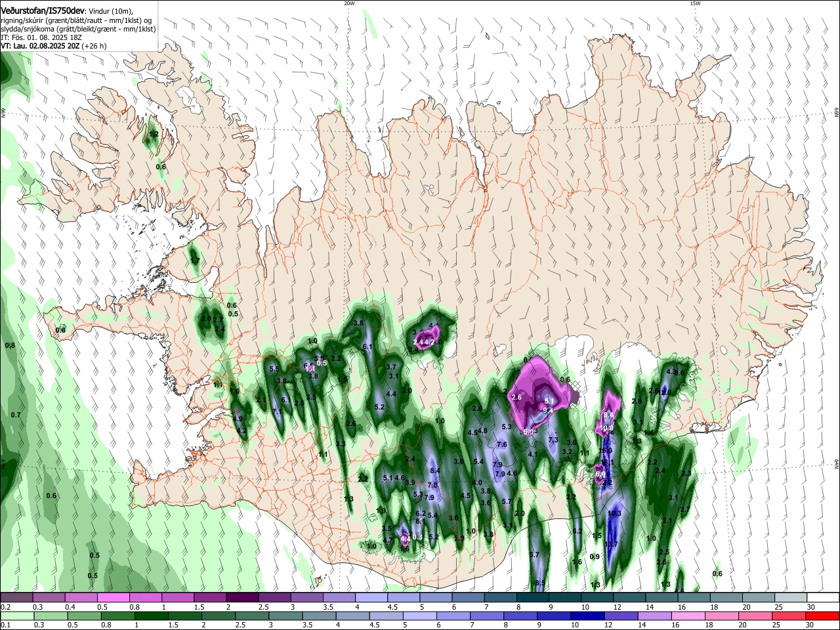Click the dark green swatch between 1 and 1.5 in the lower legend row
Viewport: 840px width, 630px height.
[x=151, y=616]
